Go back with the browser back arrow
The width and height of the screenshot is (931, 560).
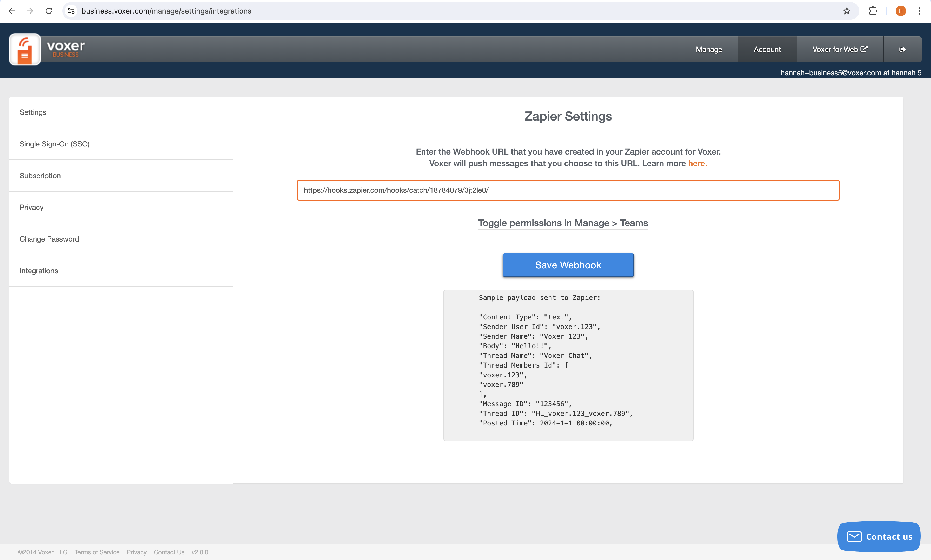coord(11,11)
